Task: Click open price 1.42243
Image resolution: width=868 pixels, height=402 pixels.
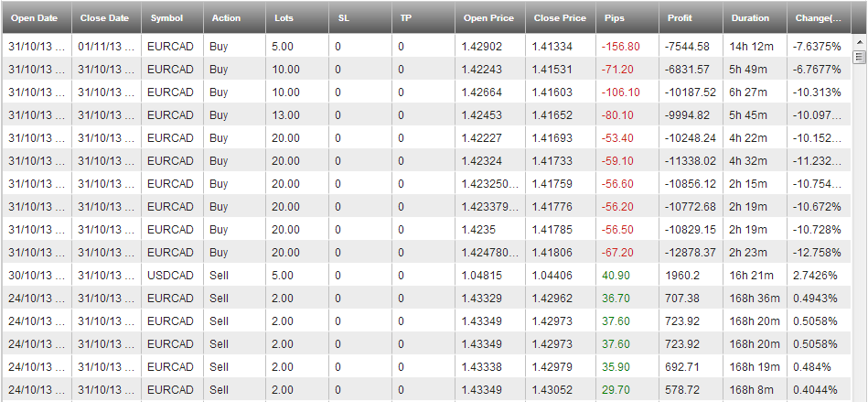Action: click(x=482, y=70)
